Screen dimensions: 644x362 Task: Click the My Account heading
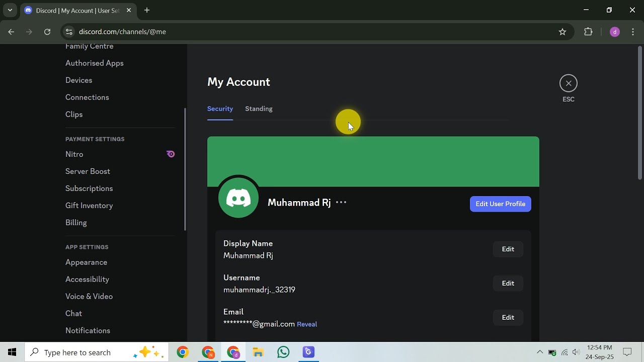(238, 82)
